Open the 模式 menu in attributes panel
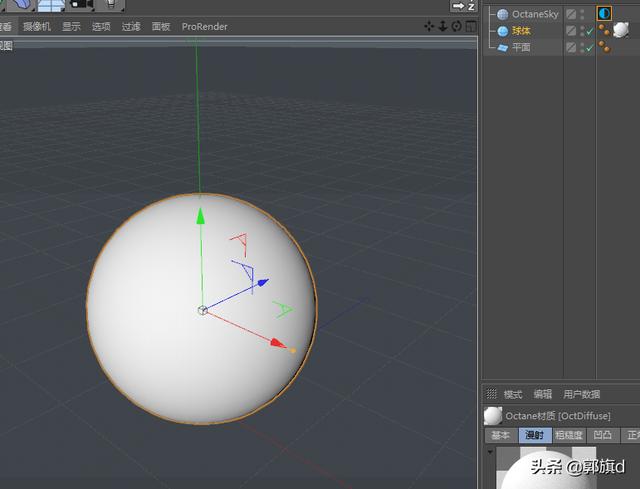640x489 pixels. (x=513, y=394)
